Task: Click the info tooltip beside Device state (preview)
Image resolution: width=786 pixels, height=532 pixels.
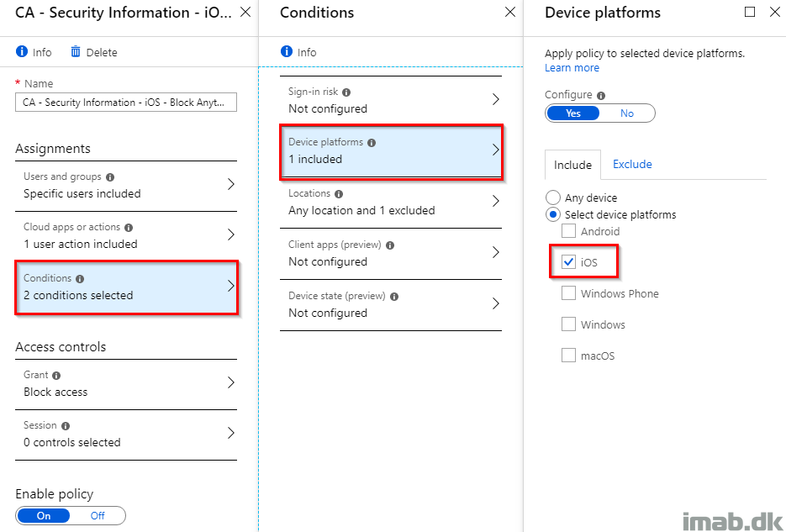Action: pos(394,297)
